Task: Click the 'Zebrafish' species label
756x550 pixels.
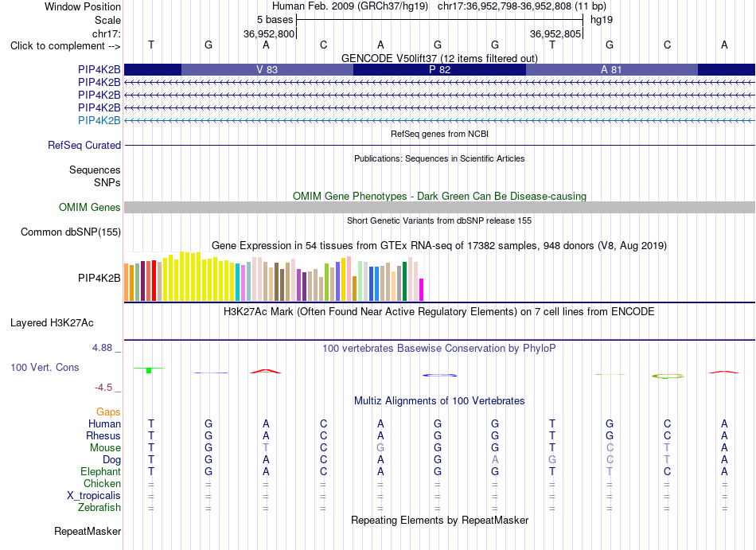Action: 99,507
